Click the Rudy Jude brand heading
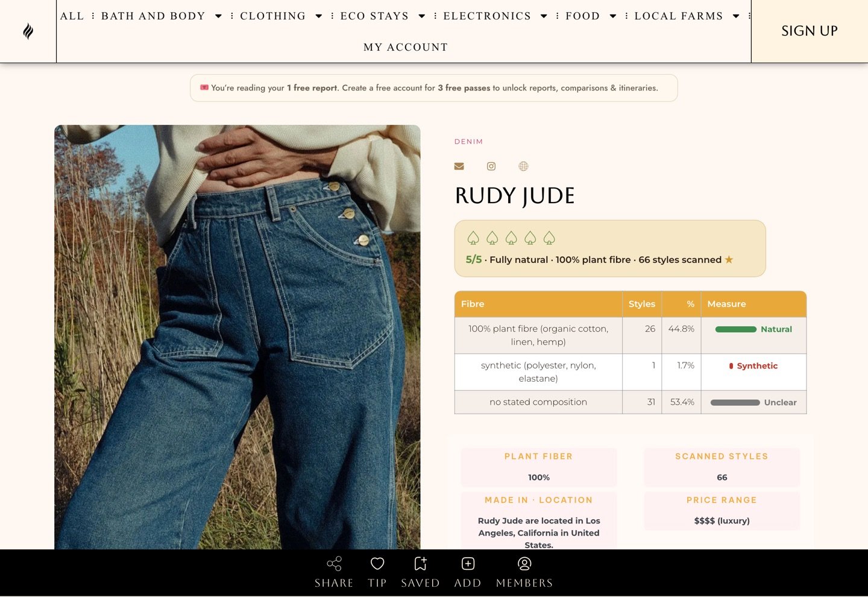The image size is (868, 597). coord(515,196)
